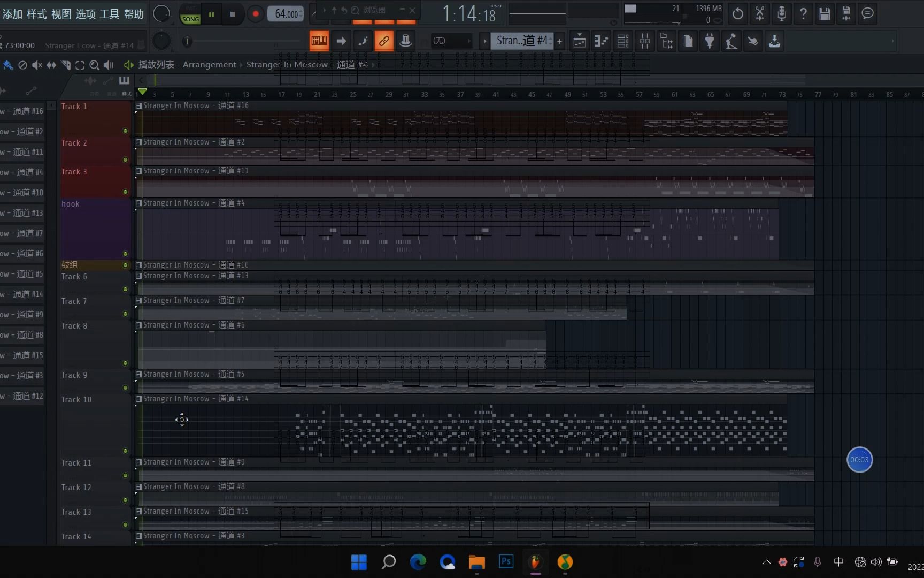Open the 样式 menu
This screenshot has width=924, height=578.
point(37,14)
